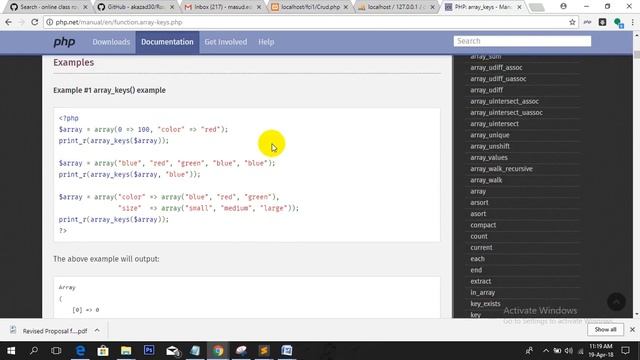Open taskbar search magnifier
Image resolution: width=640 pixels, height=360 pixels.
(x=34, y=351)
